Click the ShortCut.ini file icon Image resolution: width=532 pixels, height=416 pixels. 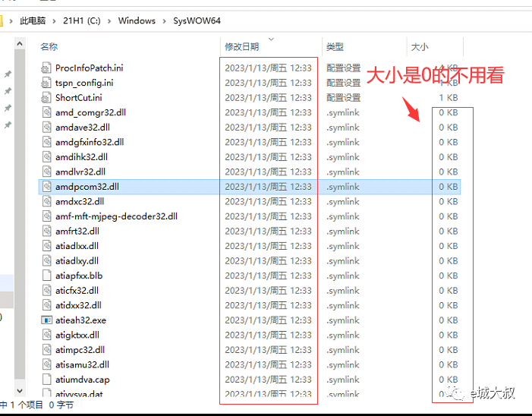click(46, 97)
